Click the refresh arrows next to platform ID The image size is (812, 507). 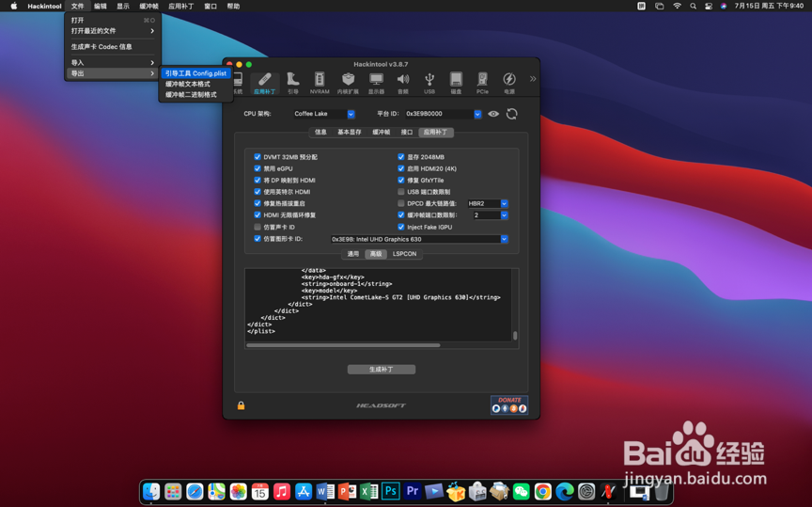(511, 114)
